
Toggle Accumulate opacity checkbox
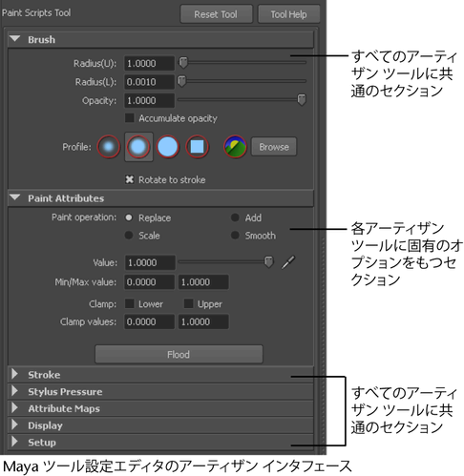tap(129, 118)
